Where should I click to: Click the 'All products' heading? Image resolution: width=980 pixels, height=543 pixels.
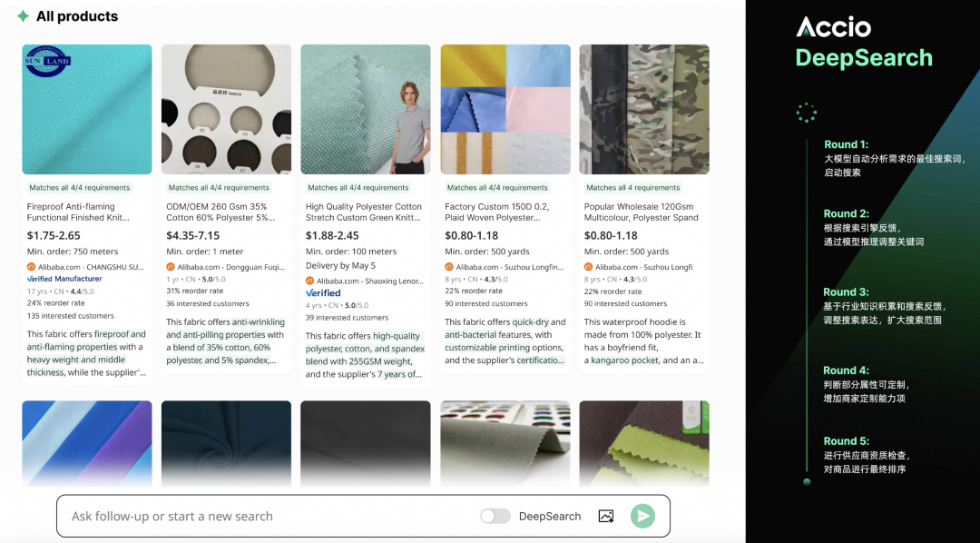click(x=77, y=16)
